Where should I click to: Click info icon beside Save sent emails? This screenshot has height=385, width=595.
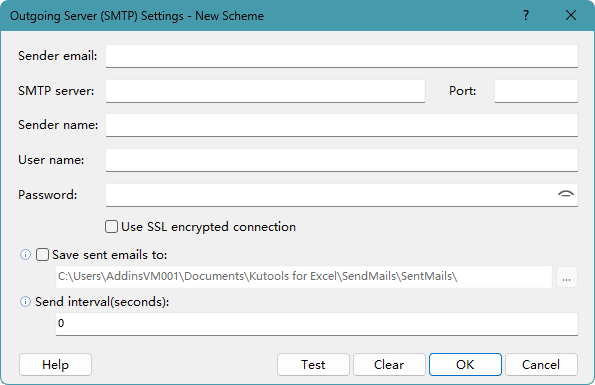tap(25, 255)
